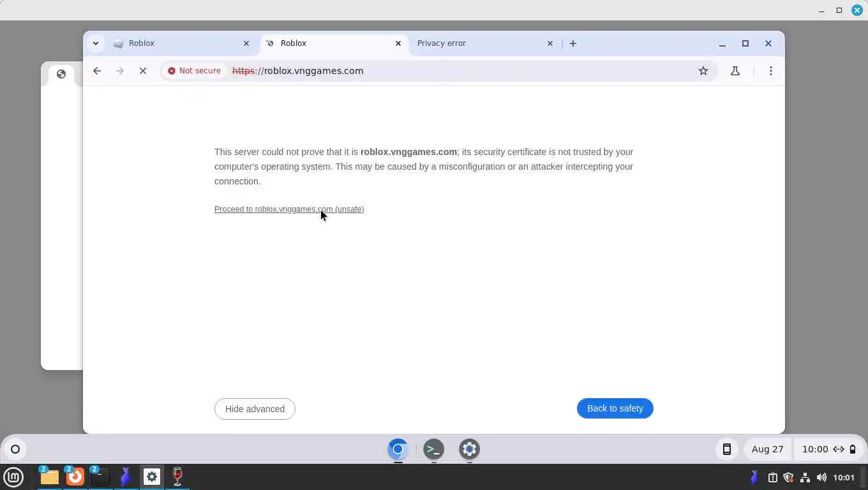Open the Wine glass app in taskbar
The image size is (868, 490).
click(177, 477)
